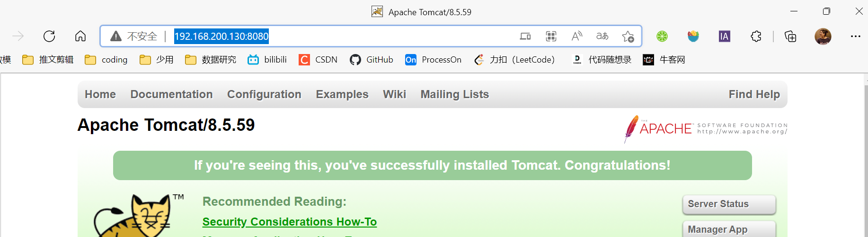The height and width of the screenshot is (237, 868).
Task: Click the user profile avatar
Action: [x=823, y=36]
